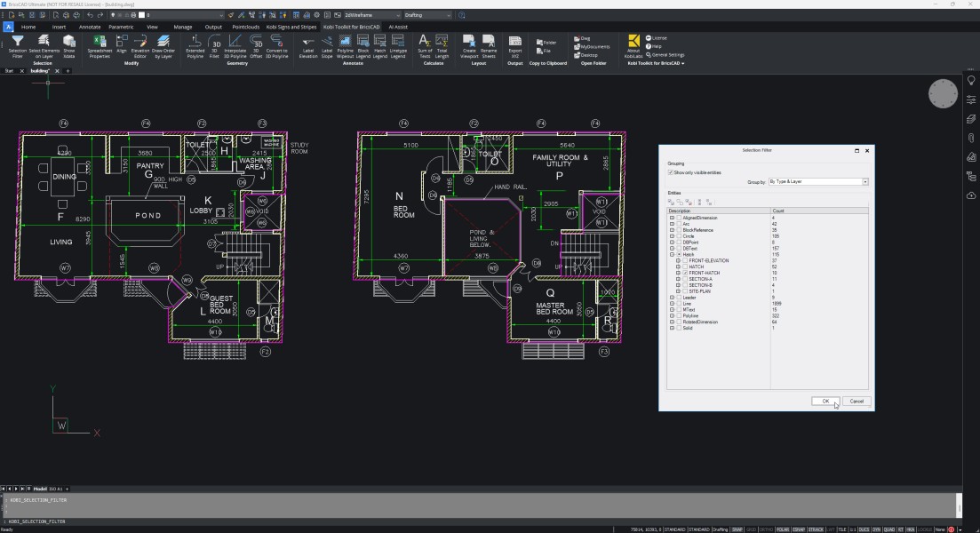The width and height of the screenshot is (980, 533).
Task: Click the Polyline Wipeout tool
Action: [345, 47]
